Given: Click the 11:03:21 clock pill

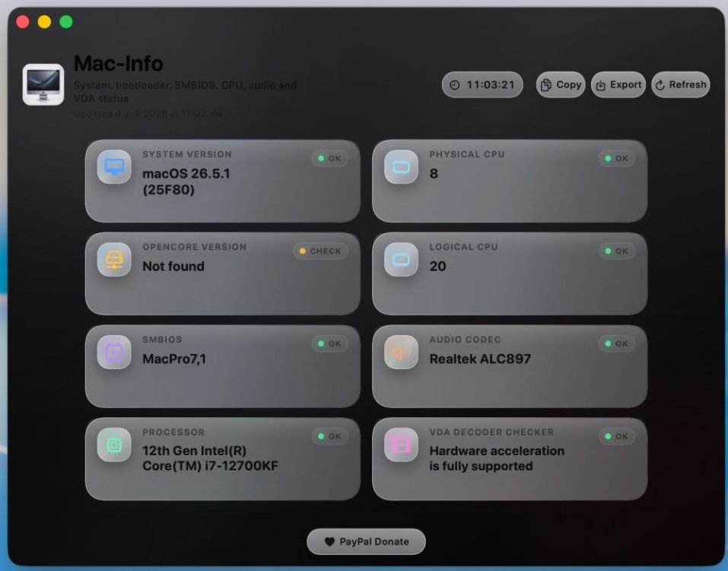Looking at the screenshot, I should (482, 85).
